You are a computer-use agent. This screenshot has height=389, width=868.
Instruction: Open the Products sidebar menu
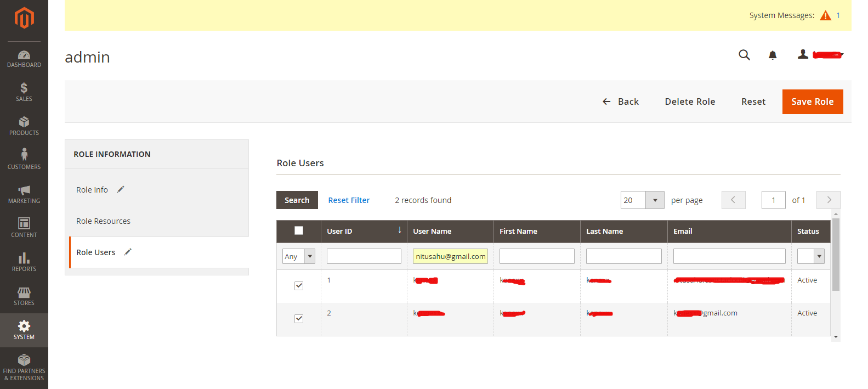click(24, 126)
